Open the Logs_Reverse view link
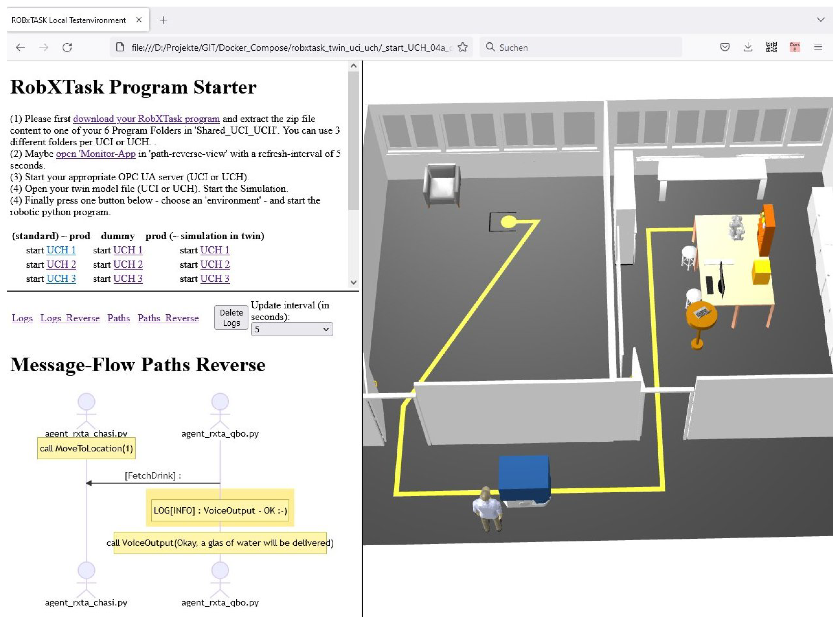This screenshot has width=840, height=624. click(x=70, y=318)
